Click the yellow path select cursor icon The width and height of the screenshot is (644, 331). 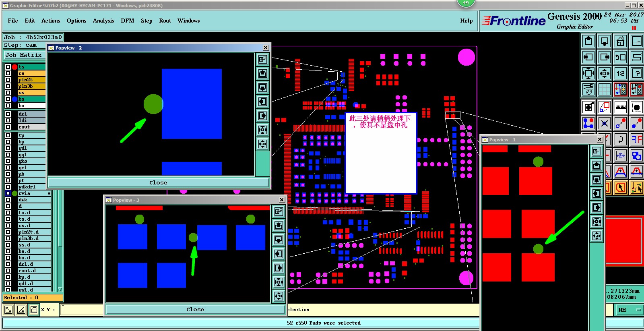[637, 188]
